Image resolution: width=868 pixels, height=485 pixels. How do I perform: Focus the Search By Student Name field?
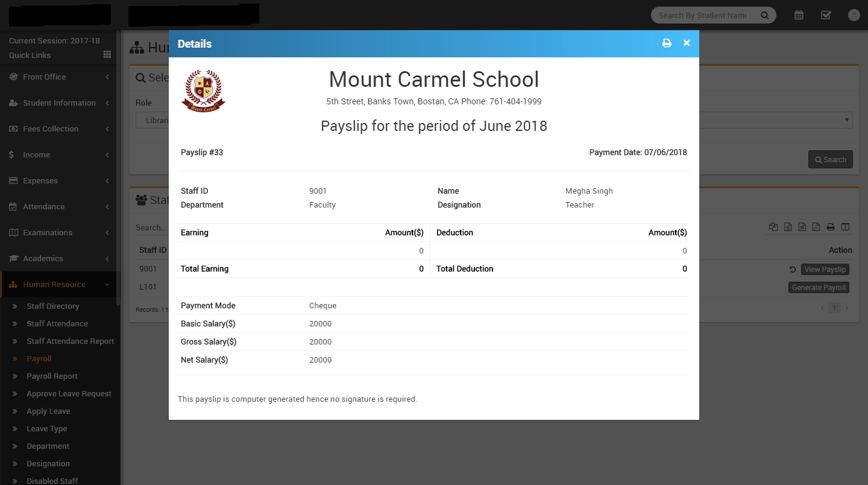702,15
